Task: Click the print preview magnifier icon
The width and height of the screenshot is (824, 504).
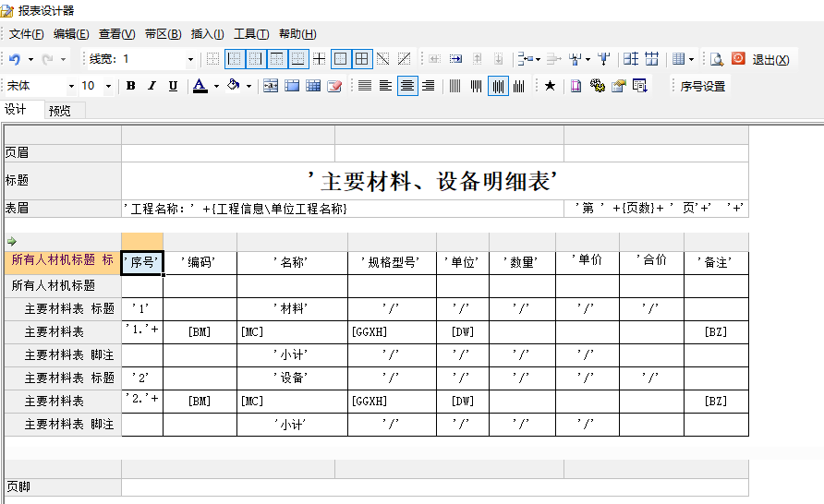Action: (x=717, y=59)
